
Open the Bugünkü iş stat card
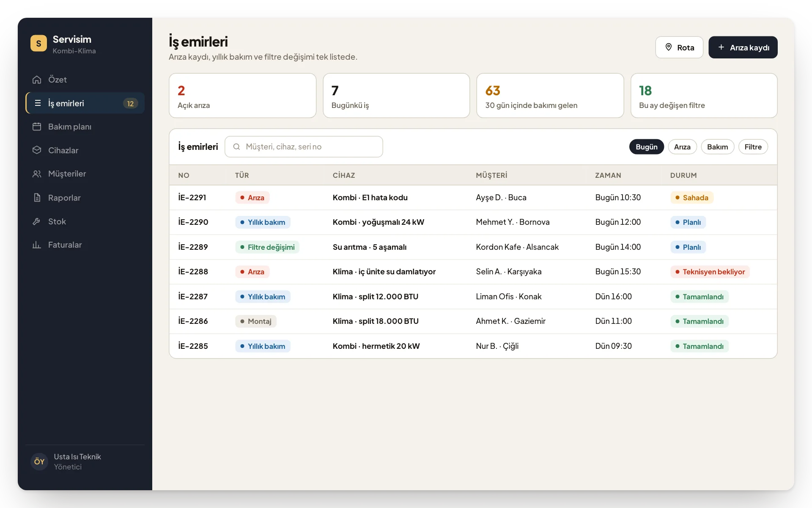click(x=396, y=96)
